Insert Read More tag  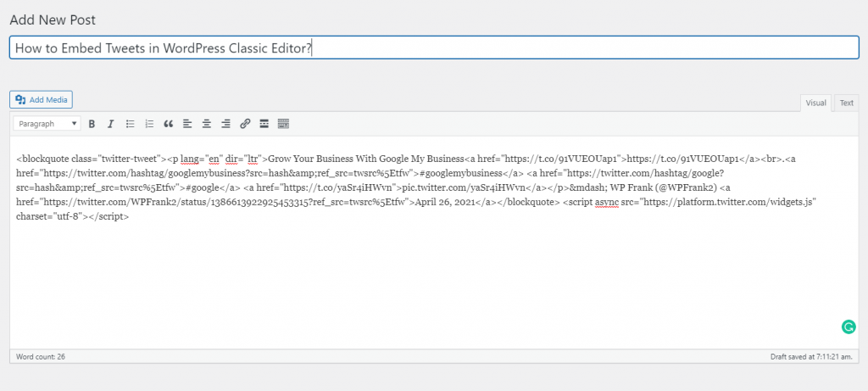coord(264,124)
